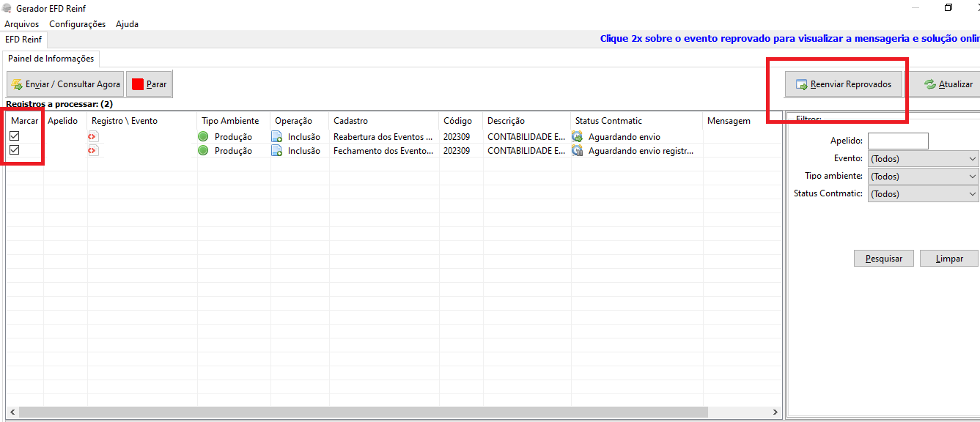Click green Produção status circle in first row
The image size is (980, 422).
pyautogui.click(x=203, y=137)
